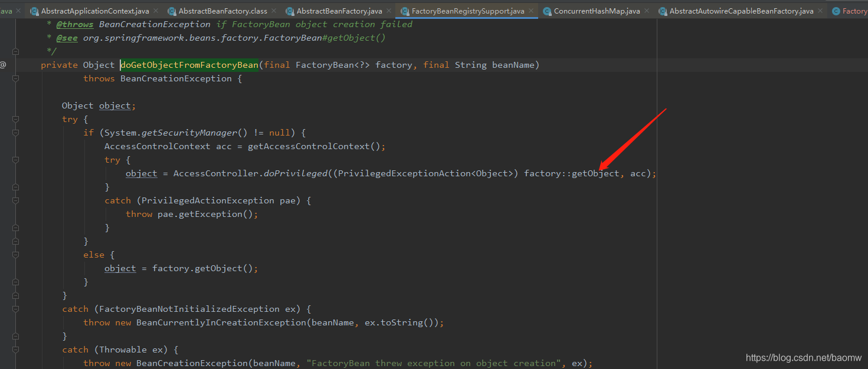Click the pae.getException() call
The width and height of the screenshot is (868, 369).
click(205, 214)
